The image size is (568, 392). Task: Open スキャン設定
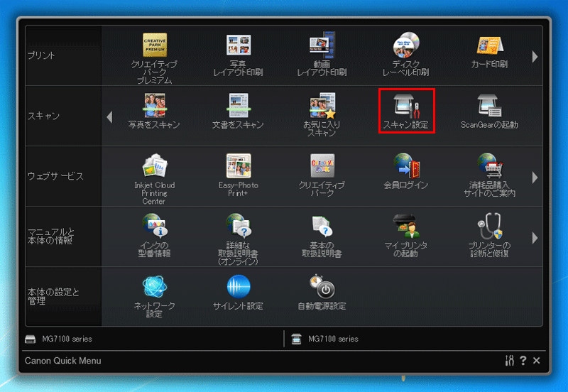click(x=406, y=111)
